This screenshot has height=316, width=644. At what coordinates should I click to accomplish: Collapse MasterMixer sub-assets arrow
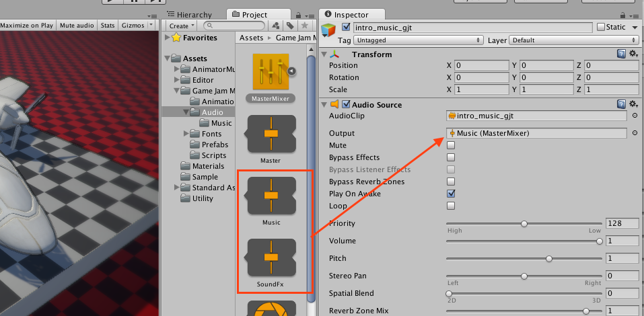[x=291, y=71]
